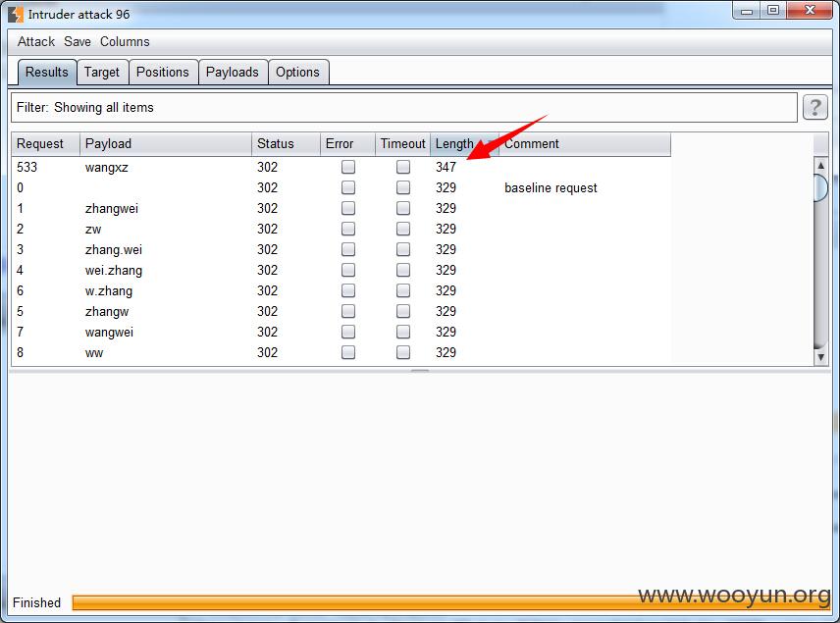The image size is (840, 623).
Task: Sort by the Status column header
Action: coord(287,143)
